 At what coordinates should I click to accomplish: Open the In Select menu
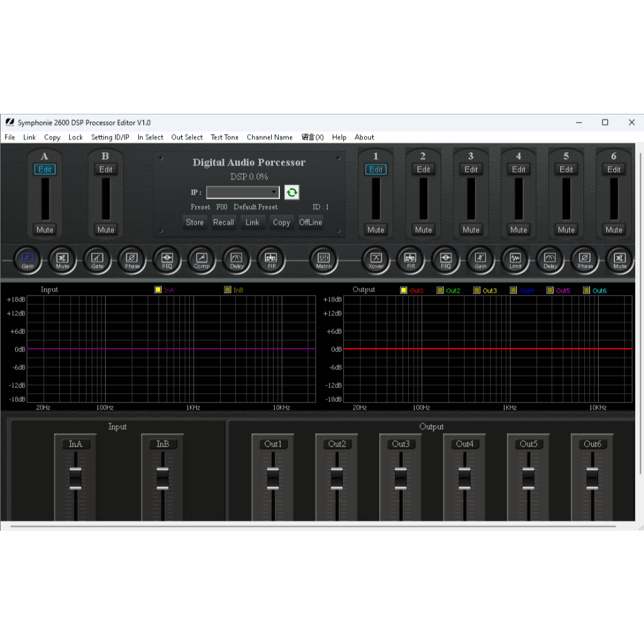point(150,137)
